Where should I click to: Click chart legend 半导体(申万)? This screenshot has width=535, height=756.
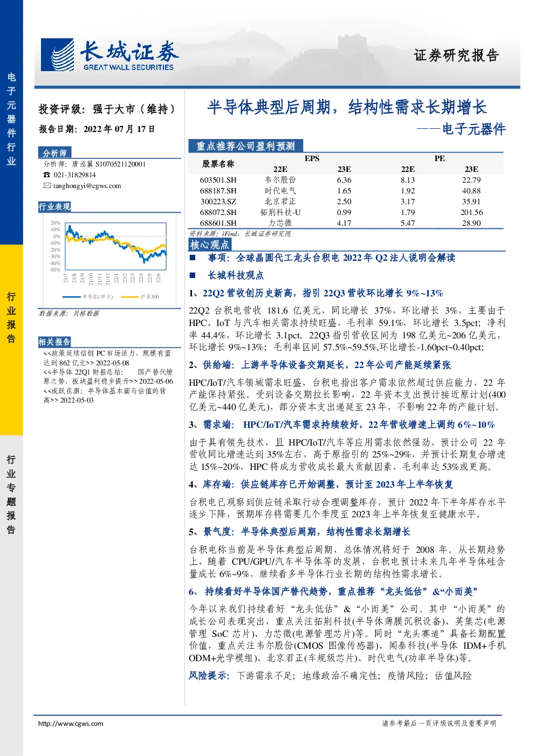[88, 297]
